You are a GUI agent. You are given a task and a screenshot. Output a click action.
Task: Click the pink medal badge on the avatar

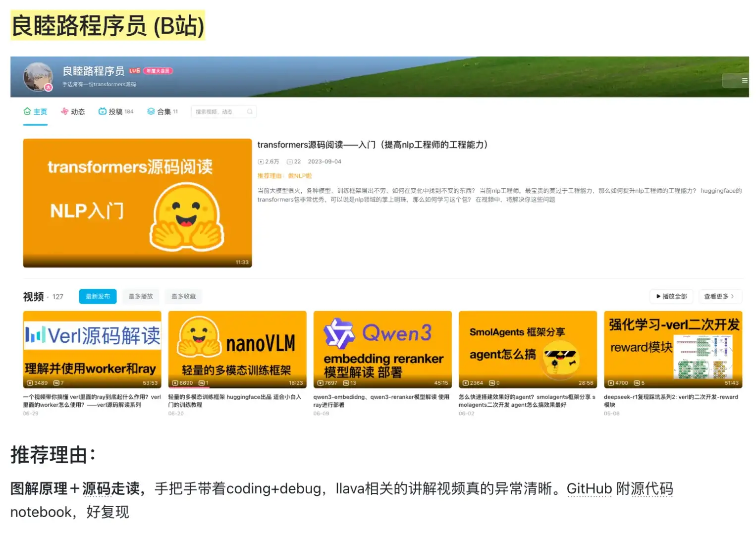click(x=48, y=87)
